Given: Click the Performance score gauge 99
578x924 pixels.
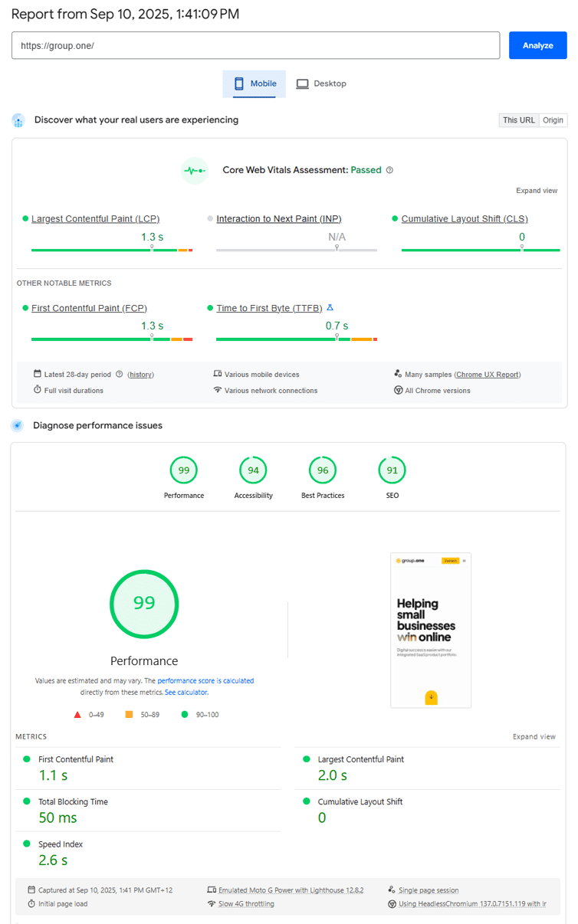Looking at the screenshot, I should tap(184, 470).
